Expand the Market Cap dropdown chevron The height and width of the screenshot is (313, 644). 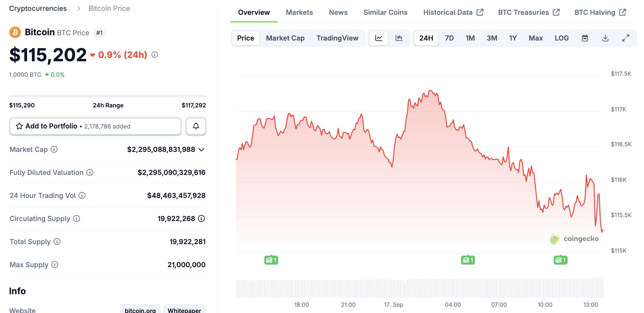pos(202,150)
